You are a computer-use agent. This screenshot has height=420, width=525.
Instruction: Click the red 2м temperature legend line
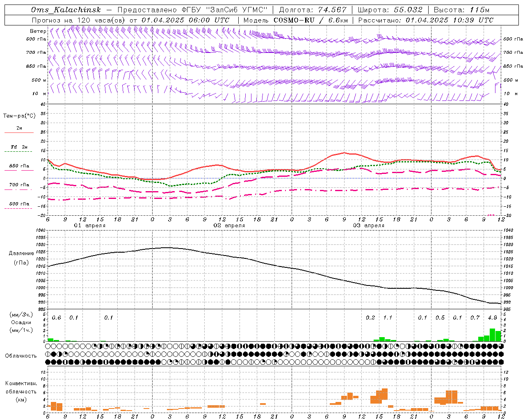click(19, 133)
